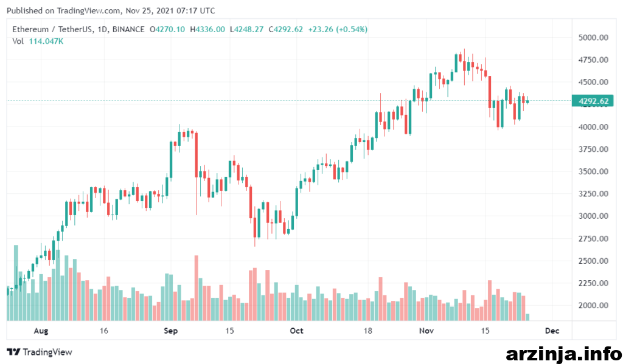Click the open value O4270.10
623x364 pixels.
pos(167,29)
